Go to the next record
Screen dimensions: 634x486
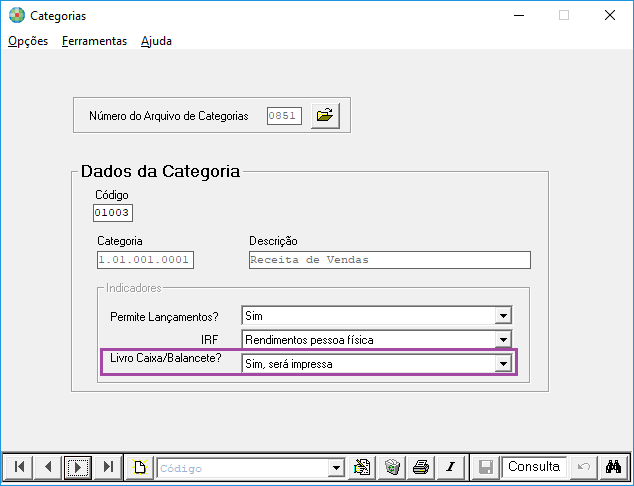[x=78, y=467]
